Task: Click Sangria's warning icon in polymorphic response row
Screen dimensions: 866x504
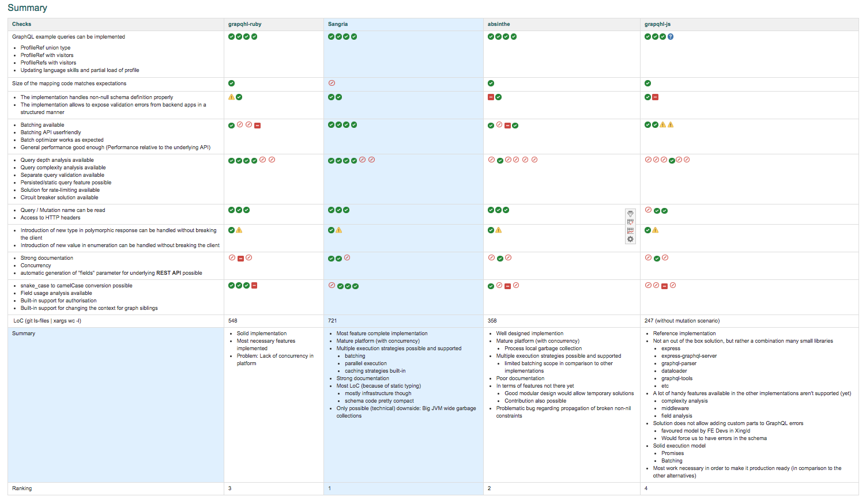Action: click(x=339, y=230)
